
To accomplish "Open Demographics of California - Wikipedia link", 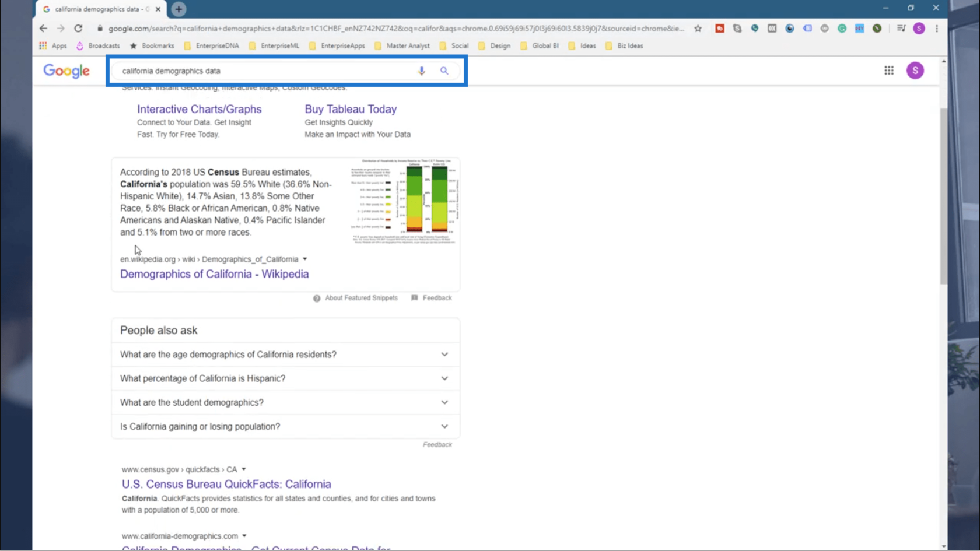I will tap(214, 274).
